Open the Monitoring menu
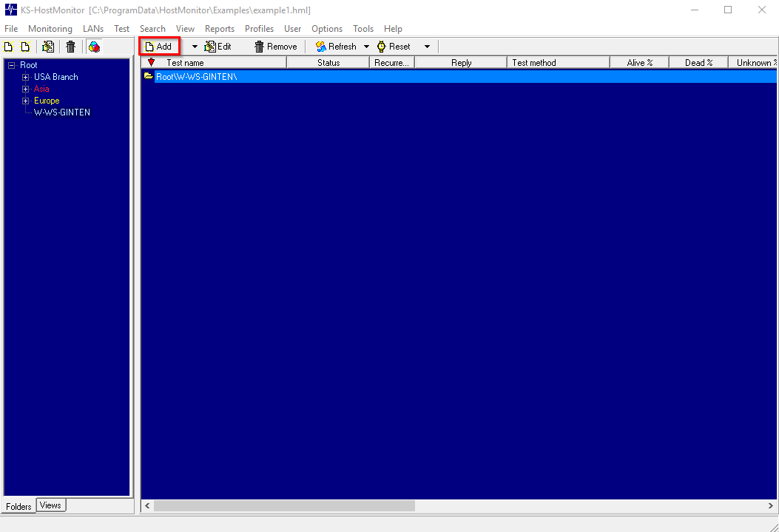The height and width of the screenshot is (532, 779). click(50, 28)
